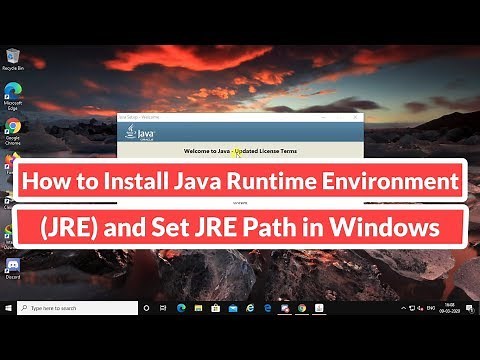
Task: Launch legacy Edge from the taskbar
Action: point(268,308)
